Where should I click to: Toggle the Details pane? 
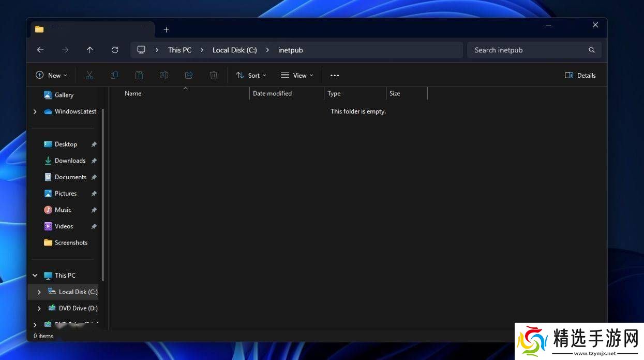pos(580,76)
